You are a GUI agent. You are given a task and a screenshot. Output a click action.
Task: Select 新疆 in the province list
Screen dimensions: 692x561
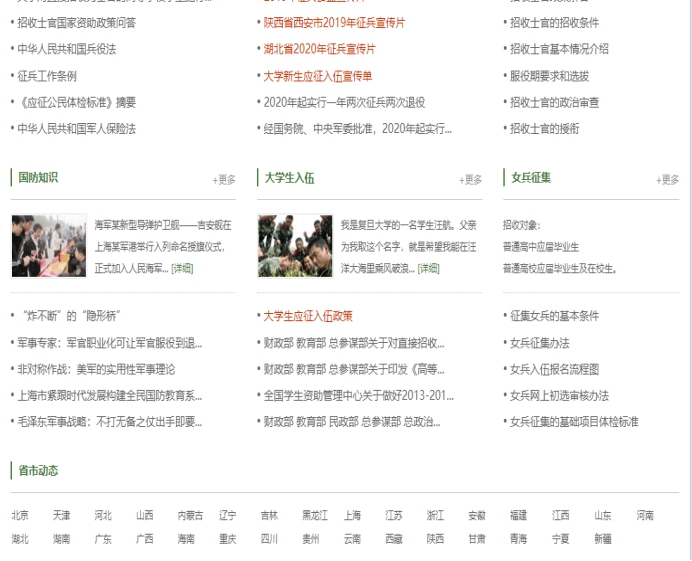point(602,539)
